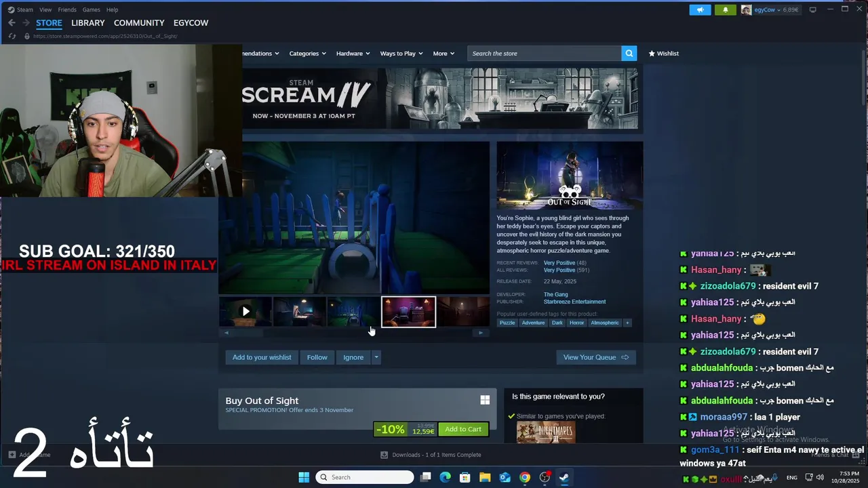This screenshot has width=868, height=488.
Task: Click the Downloads status icon
Action: pos(384,455)
